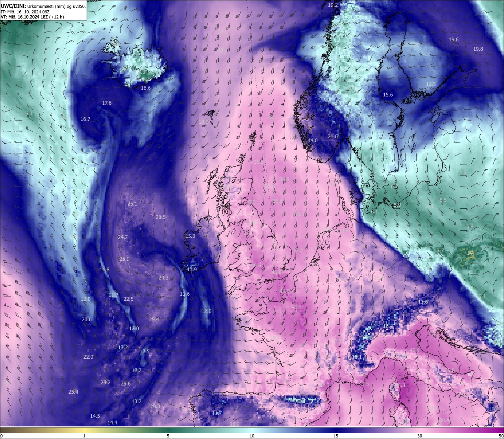Click the 38.4 value label
The height and width of the screenshot is (439, 504).
(x=445, y=421)
